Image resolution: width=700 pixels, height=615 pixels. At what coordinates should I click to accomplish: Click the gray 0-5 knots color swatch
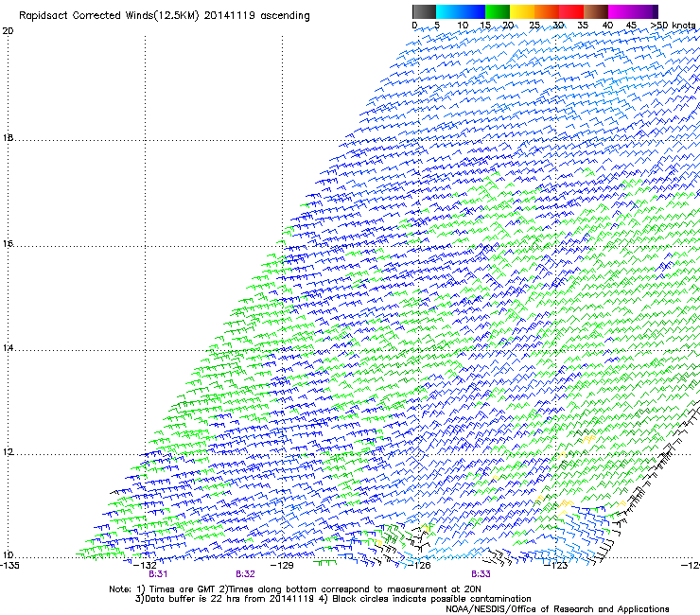point(424,11)
